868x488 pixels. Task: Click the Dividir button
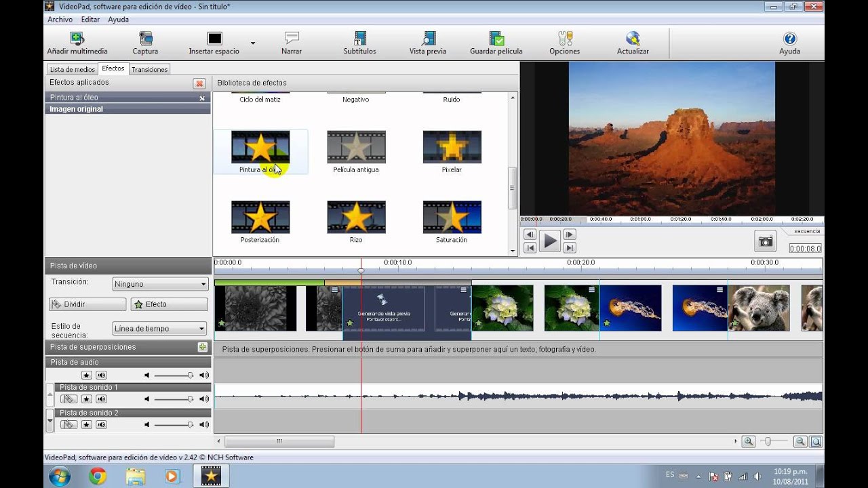(x=87, y=304)
